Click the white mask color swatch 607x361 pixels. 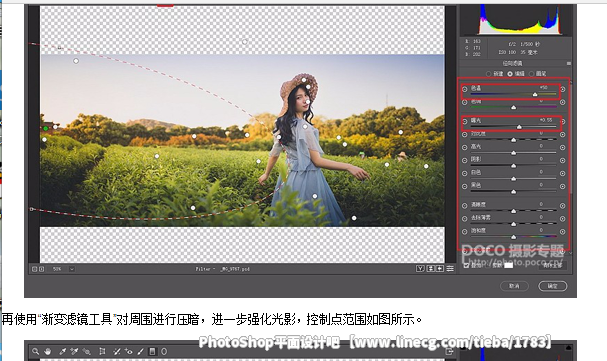pyautogui.click(x=508, y=265)
